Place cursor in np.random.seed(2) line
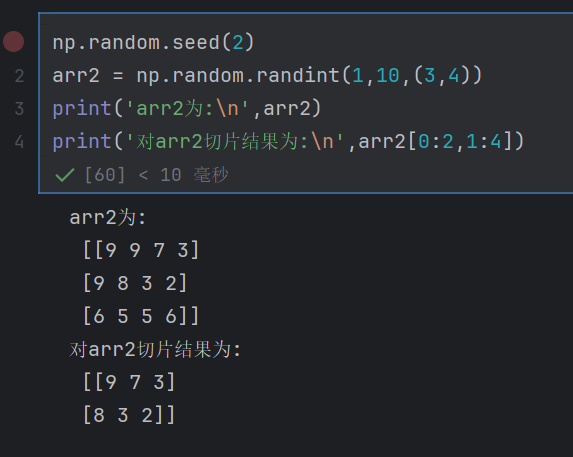This screenshot has height=457, width=573. [153, 43]
